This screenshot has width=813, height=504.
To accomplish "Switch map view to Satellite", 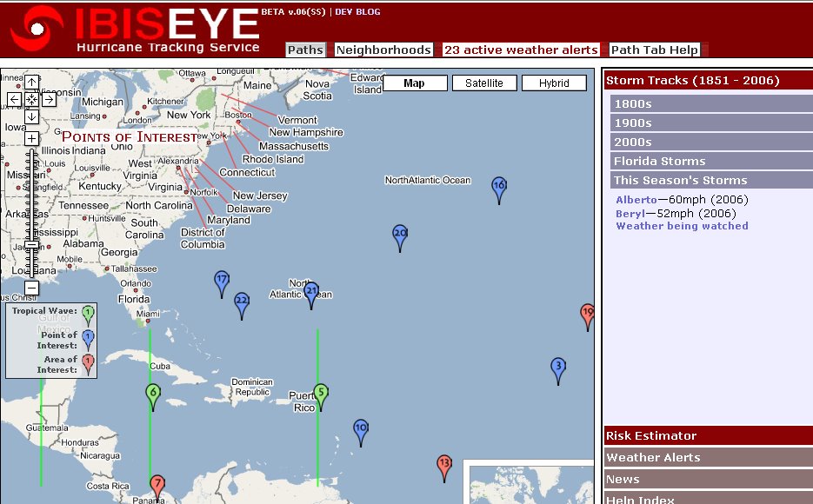I will (x=483, y=83).
